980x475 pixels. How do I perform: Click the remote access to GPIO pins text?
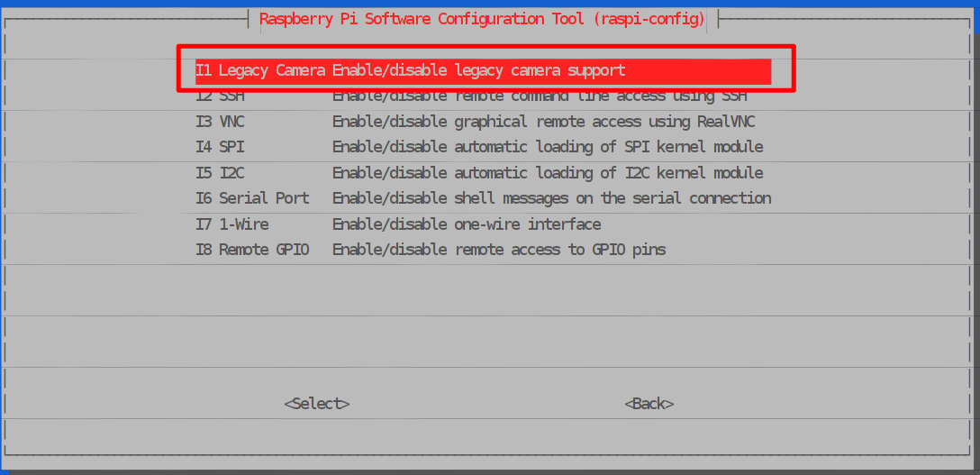tap(499, 250)
